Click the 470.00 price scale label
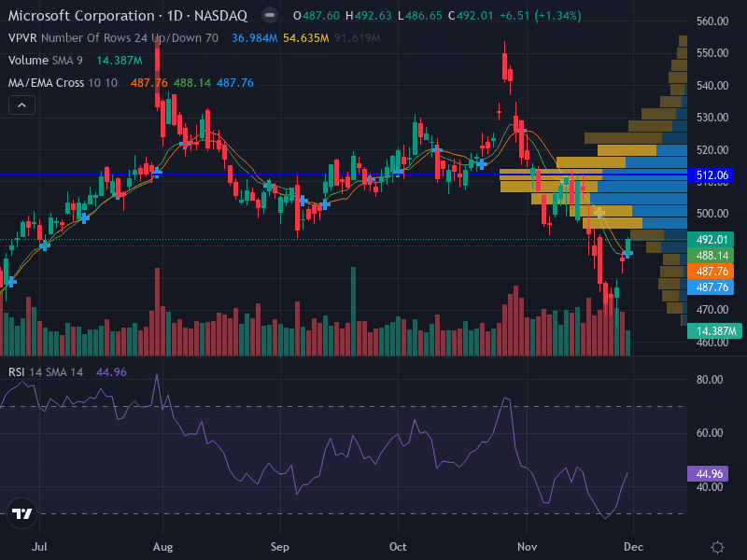The height and width of the screenshot is (560, 747). 712,310
